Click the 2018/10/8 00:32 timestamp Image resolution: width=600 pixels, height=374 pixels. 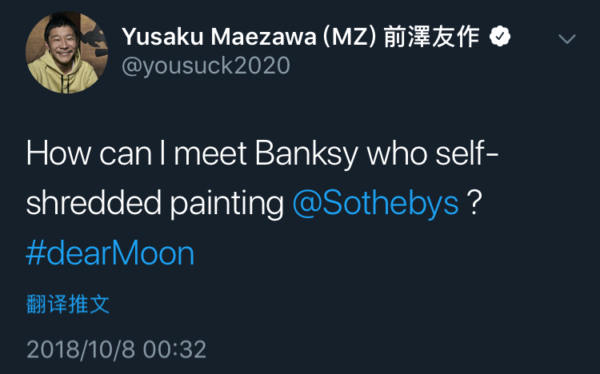[116, 349]
